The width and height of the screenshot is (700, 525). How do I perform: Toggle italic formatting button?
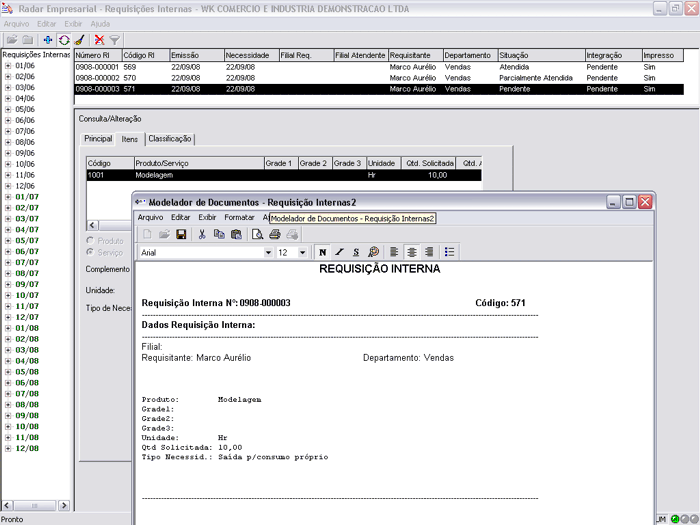(x=339, y=252)
